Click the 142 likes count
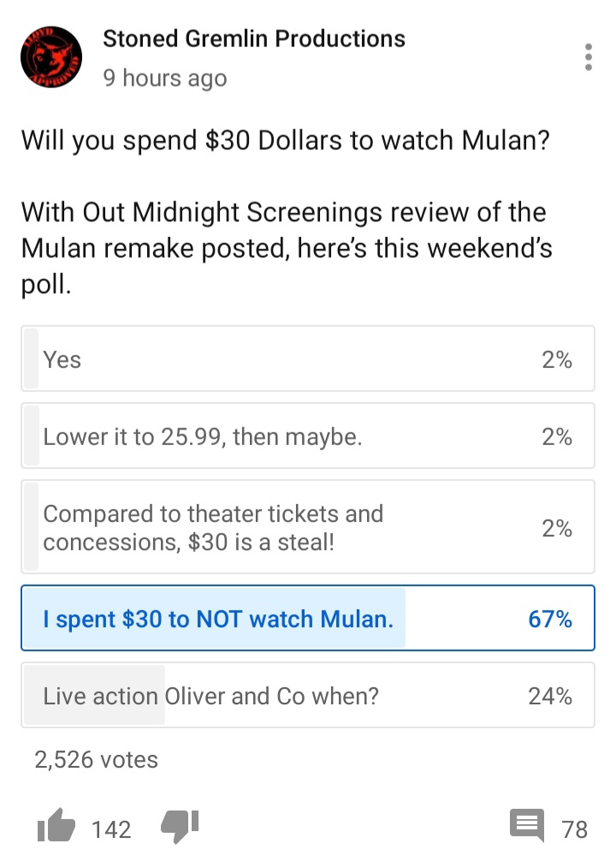The image size is (616, 855). (x=111, y=828)
